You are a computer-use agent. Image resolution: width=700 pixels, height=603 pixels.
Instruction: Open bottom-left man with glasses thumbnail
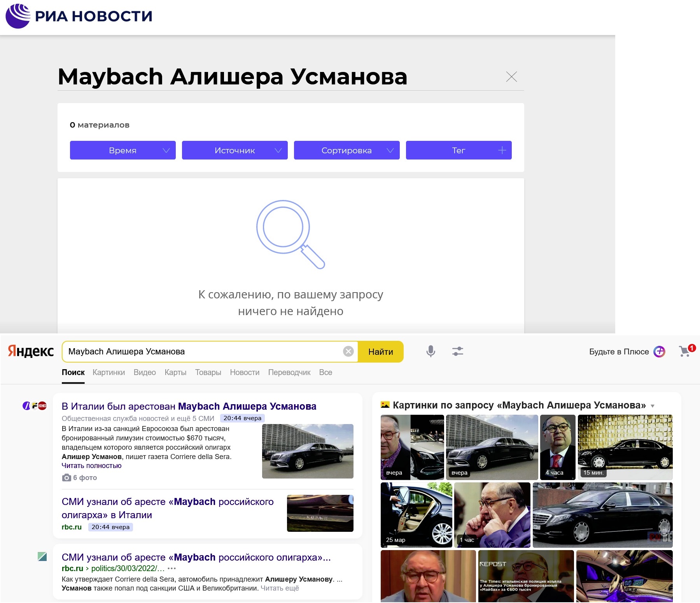428,576
